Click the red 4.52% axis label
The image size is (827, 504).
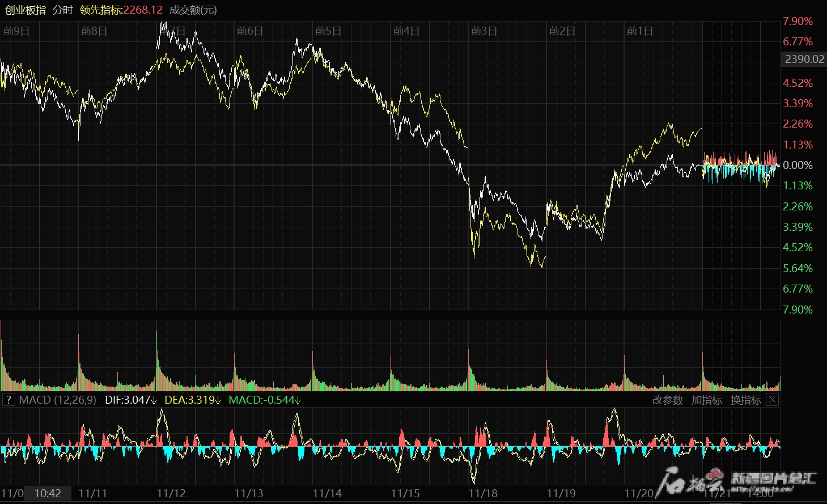[x=798, y=83]
